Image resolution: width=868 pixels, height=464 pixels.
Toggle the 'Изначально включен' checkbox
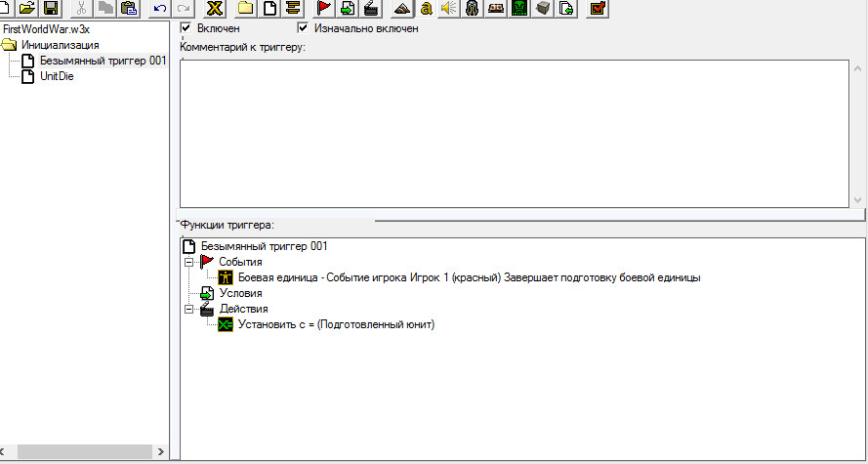tap(303, 27)
